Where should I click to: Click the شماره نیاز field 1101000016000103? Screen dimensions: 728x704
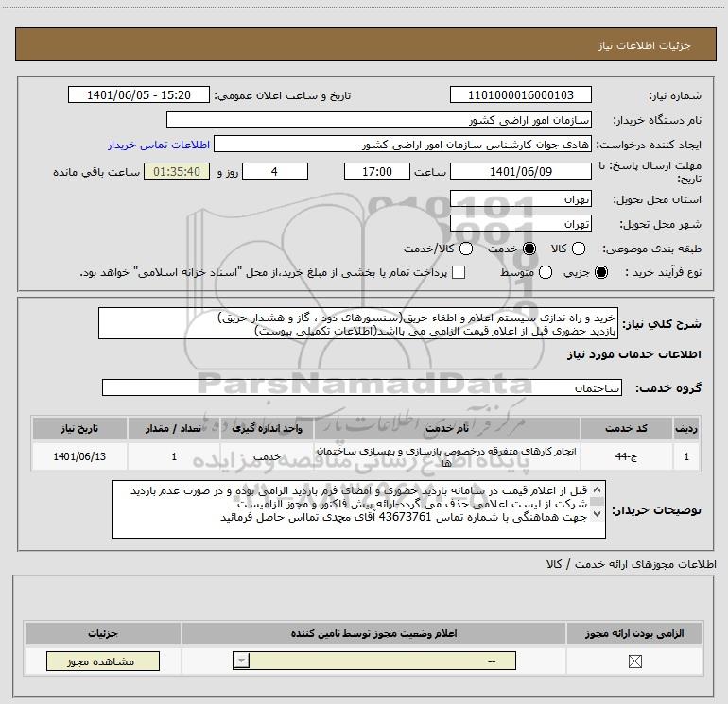(x=520, y=95)
